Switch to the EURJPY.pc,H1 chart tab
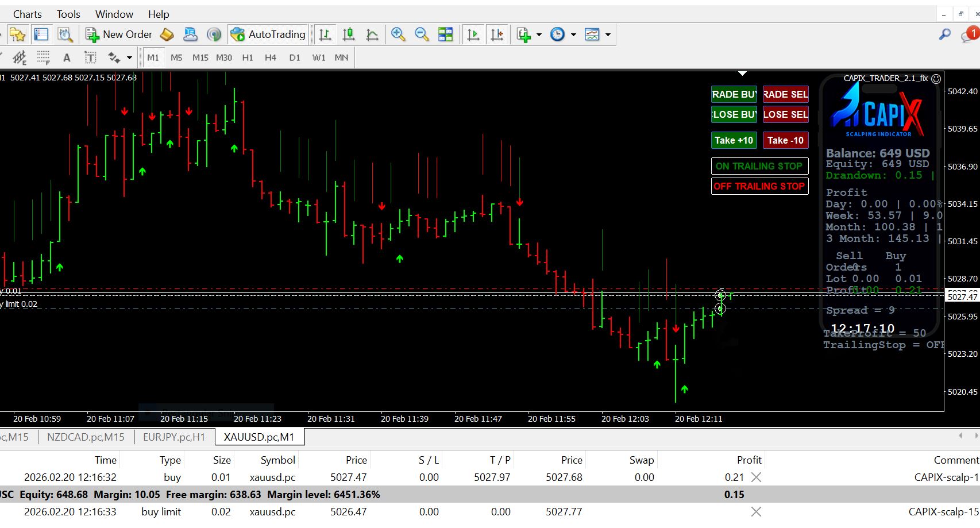Viewport: 980px width, 528px height. pyautogui.click(x=174, y=437)
